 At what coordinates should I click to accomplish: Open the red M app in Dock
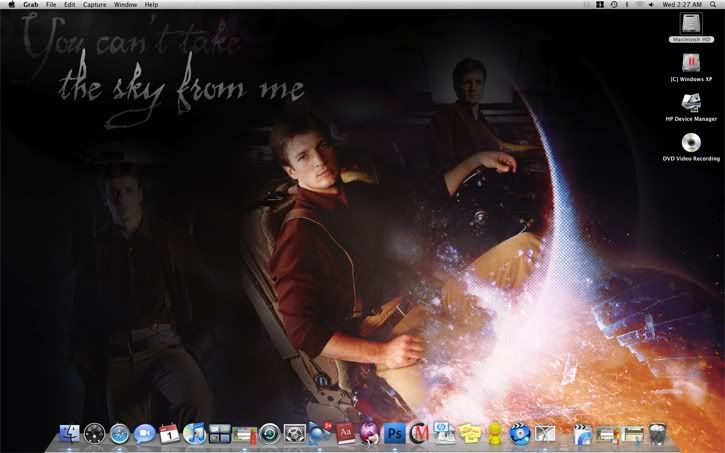pos(419,435)
